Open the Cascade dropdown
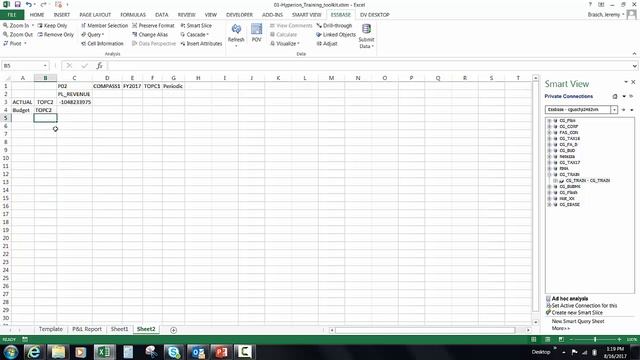Screen dimensions: 640x360 (x=194, y=35)
